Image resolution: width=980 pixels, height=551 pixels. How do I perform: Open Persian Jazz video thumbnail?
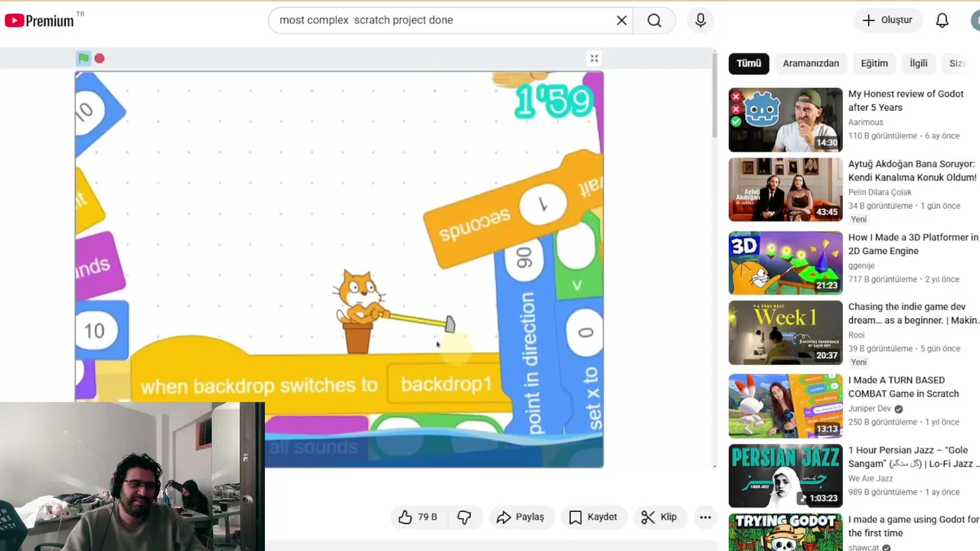[x=786, y=476]
